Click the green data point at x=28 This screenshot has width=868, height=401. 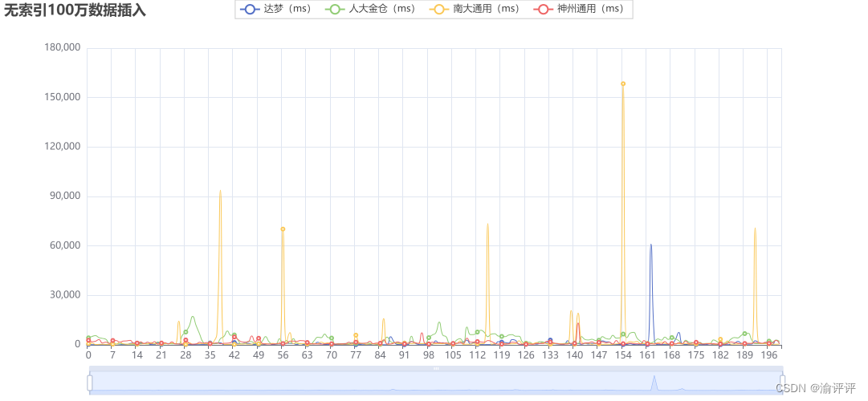point(185,332)
